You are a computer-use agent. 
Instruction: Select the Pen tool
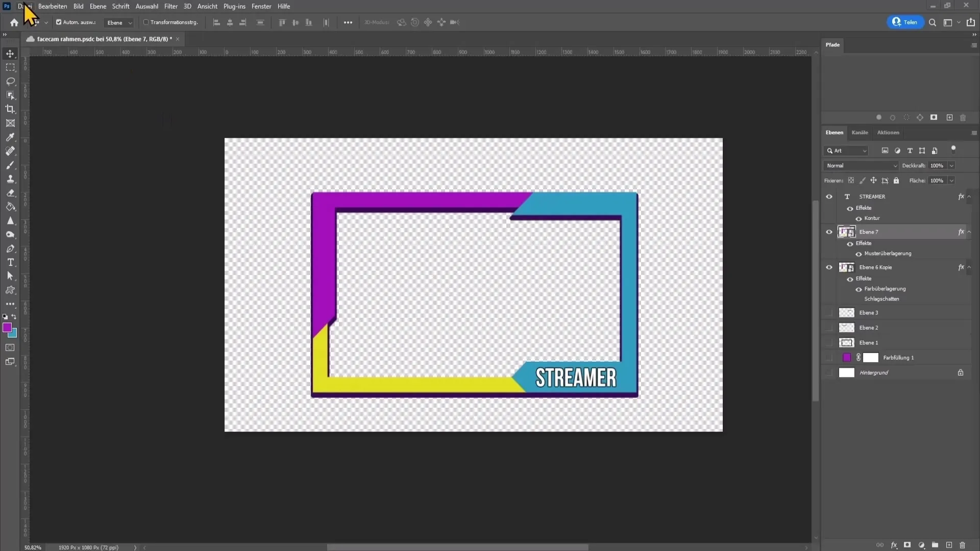point(10,248)
